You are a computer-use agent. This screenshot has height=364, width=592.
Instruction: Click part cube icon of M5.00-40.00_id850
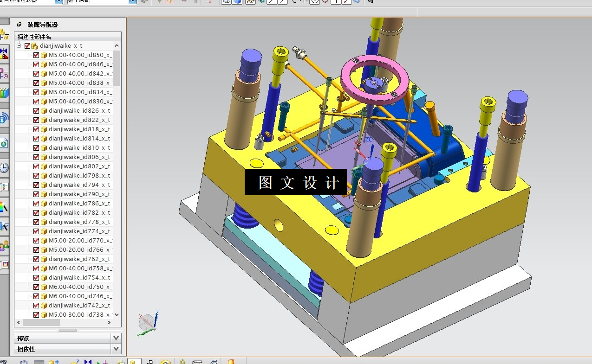click(x=44, y=55)
